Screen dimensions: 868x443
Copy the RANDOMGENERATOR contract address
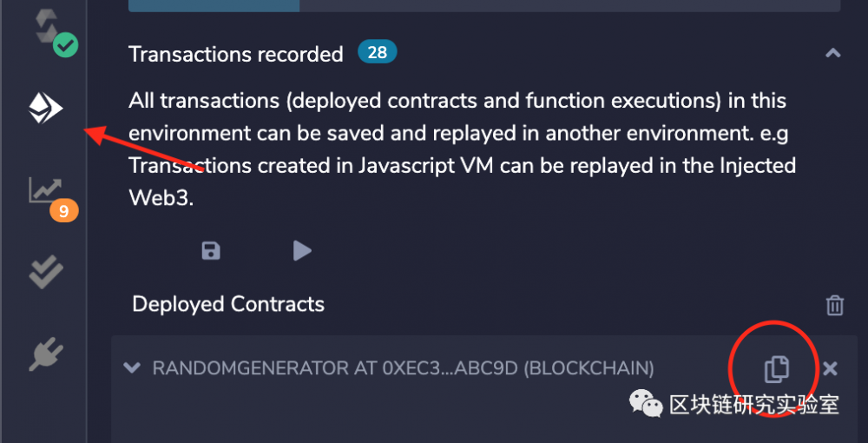click(776, 368)
